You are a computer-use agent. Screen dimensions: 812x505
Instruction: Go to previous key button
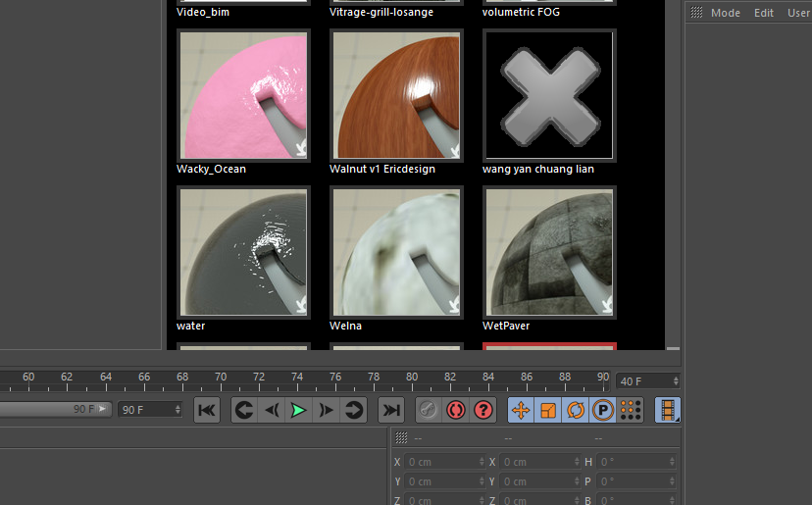tap(244, 410)
